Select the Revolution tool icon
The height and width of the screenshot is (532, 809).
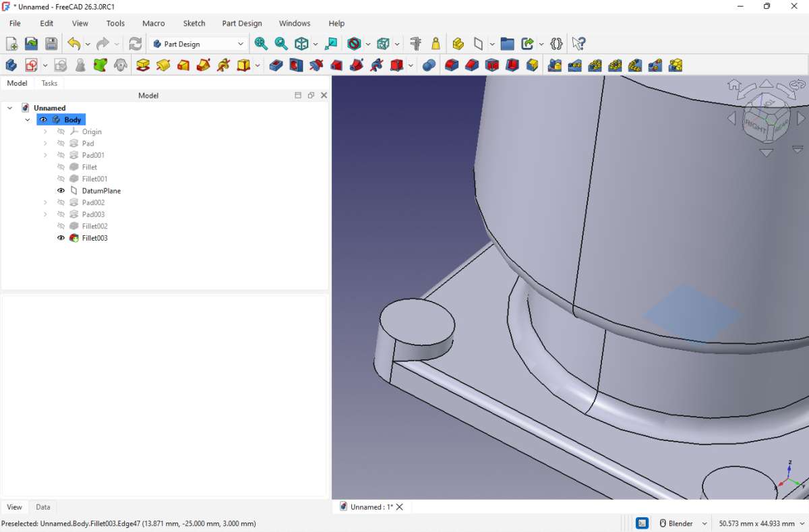coord(163,65)
